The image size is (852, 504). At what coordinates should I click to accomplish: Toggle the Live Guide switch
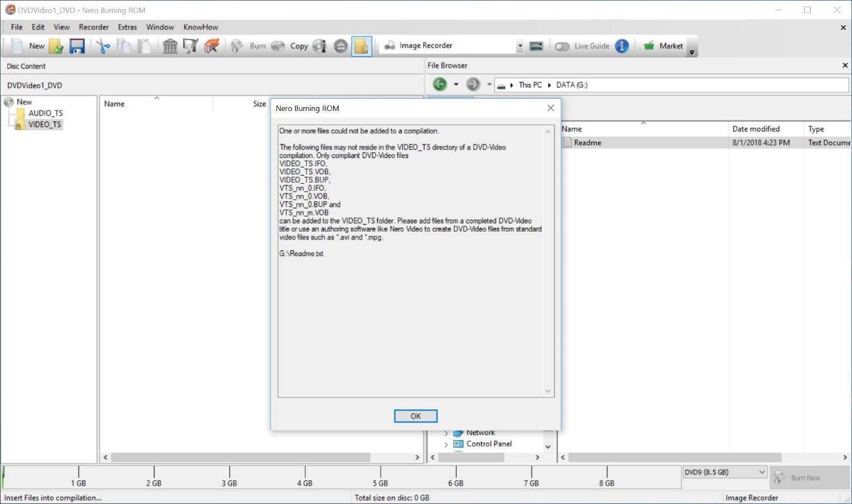[x=562, y=46]
